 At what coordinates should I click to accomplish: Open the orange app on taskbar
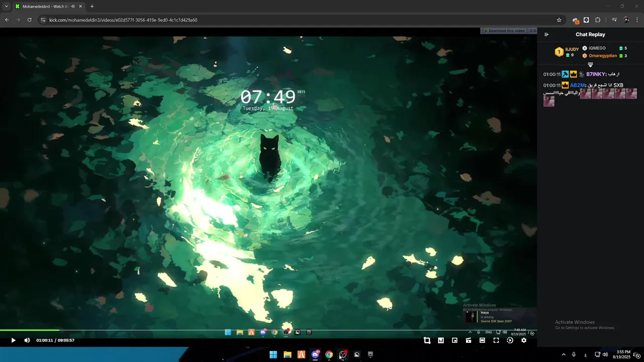point(301,354)
